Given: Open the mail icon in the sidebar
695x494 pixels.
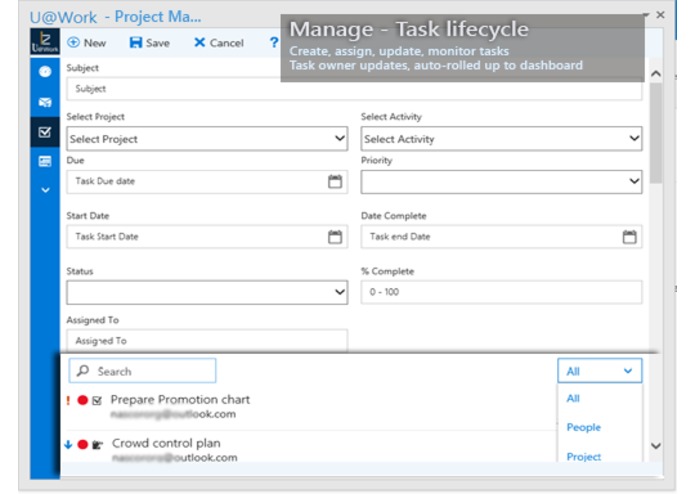Looking at the screenshot, I should click(45, 102).
